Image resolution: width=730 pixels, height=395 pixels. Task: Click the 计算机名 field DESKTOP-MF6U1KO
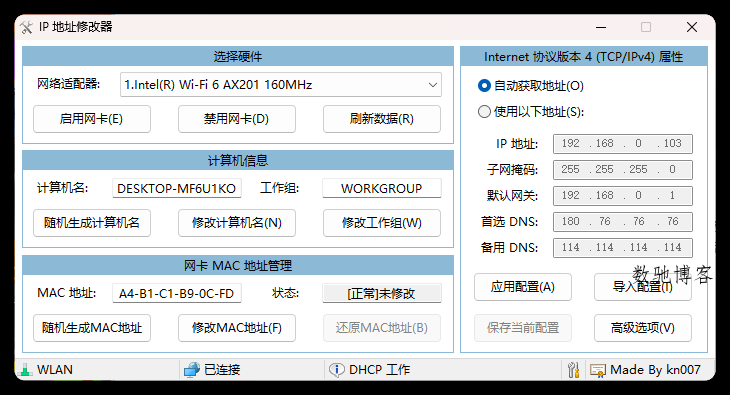pyautogui.click(x=176, y=188)
